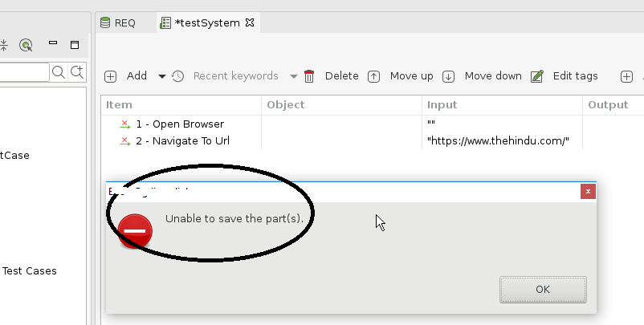Close the error dialog with X

[x=589, y=191]
